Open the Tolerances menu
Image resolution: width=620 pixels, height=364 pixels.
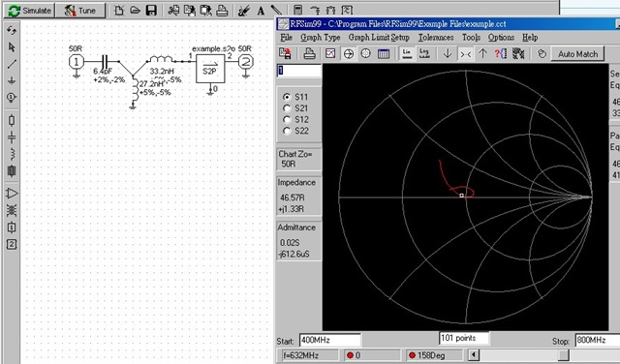pyautogui.click(x=436, y=38)
